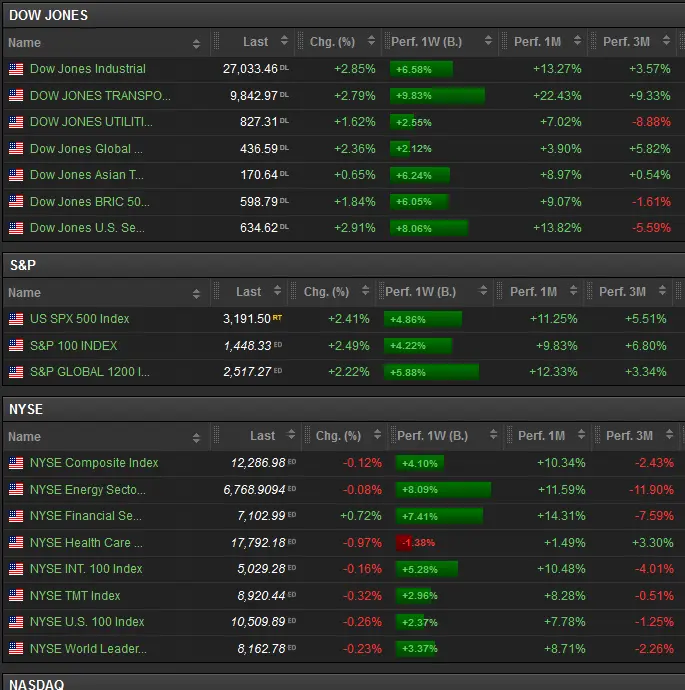Screen dimensions: 685x690
Task: Click Dow Jones Industrial last value 27,033.46
Action: pyautogui.click(x=250, y=69)
